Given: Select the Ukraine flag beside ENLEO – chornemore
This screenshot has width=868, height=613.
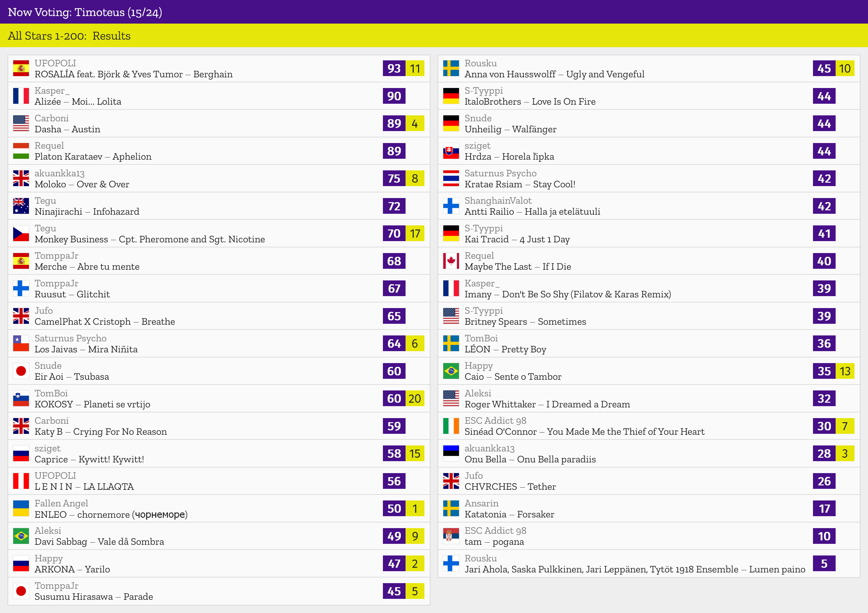Looking at the screenshot, I should pos(21,508).
